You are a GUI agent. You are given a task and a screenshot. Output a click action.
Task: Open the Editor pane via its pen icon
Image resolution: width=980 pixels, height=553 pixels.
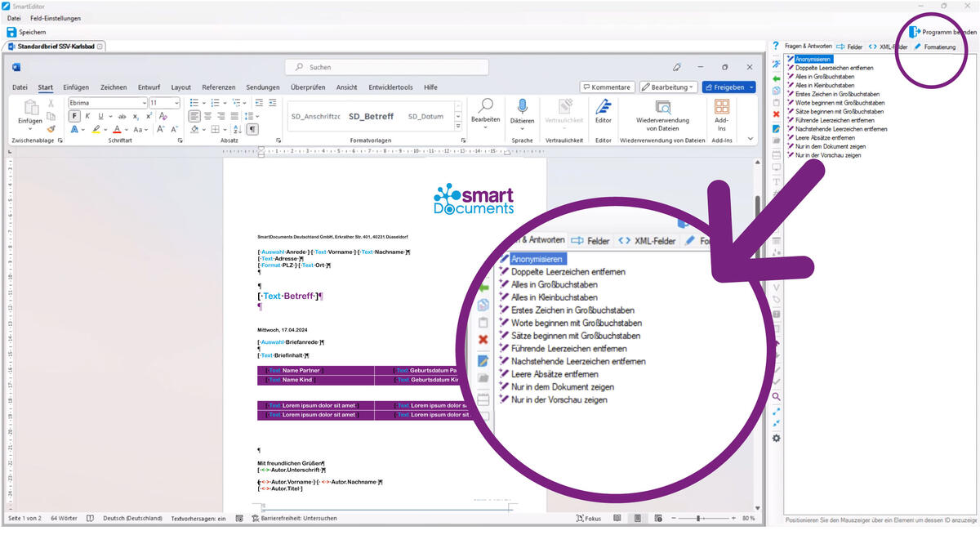tap(604, 105)
